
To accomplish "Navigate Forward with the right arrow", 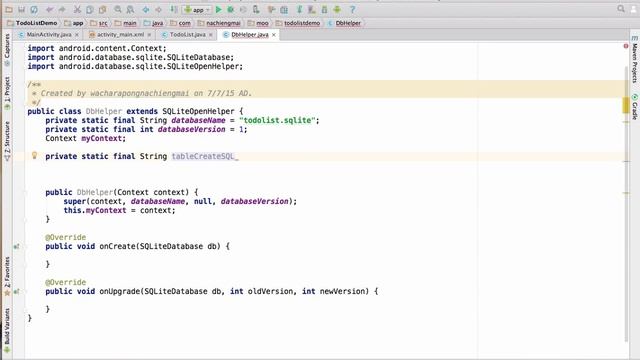I will click(158, 9).
